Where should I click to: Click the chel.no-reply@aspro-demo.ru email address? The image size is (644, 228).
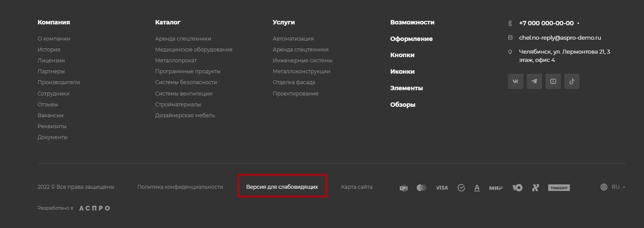point(560,38)
